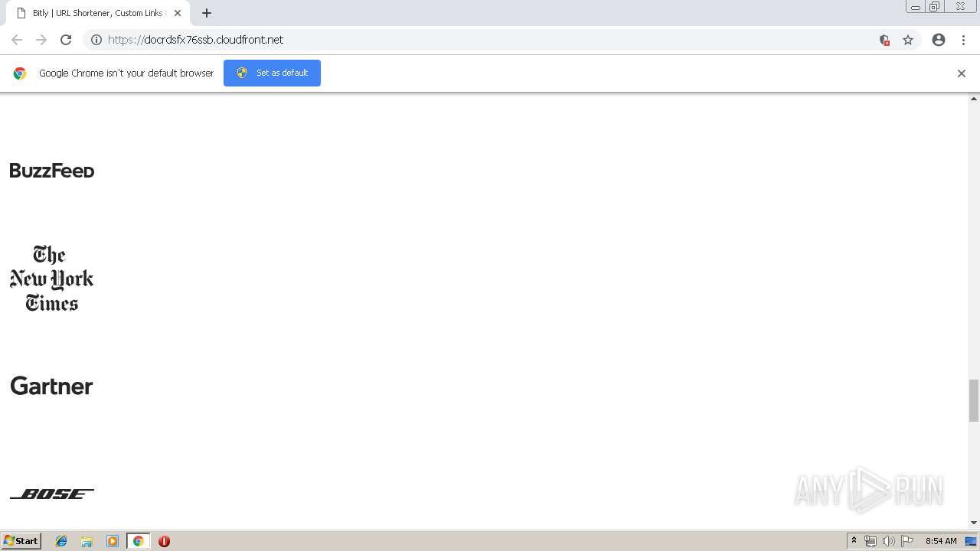
Task: Open the volume control tray icon
Action: coord(889,541)
